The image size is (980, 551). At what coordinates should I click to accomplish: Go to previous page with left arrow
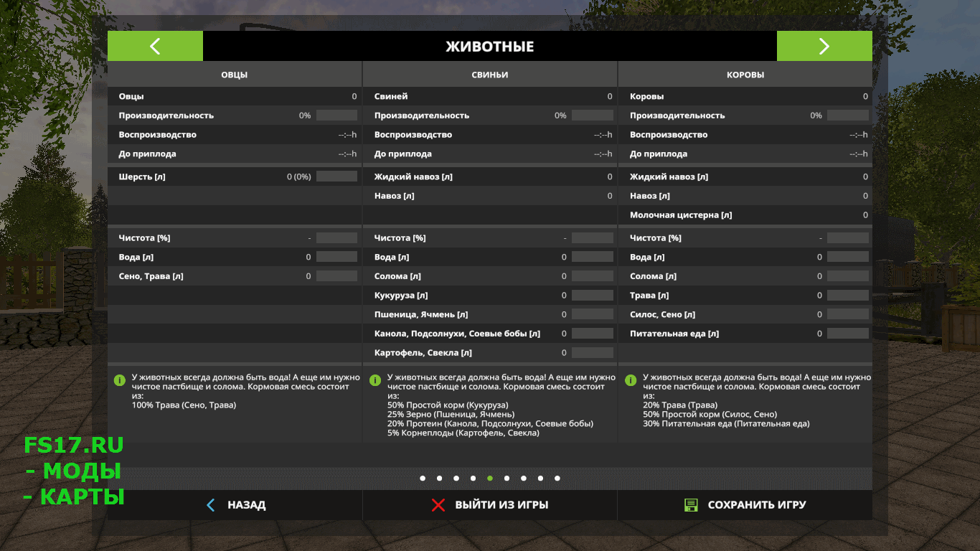[155, 46]
